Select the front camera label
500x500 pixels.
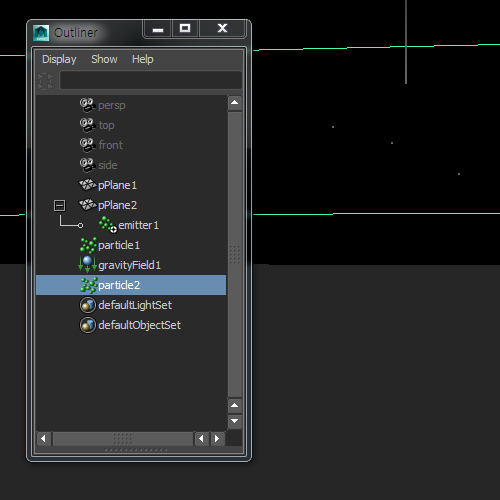(111, 145)
